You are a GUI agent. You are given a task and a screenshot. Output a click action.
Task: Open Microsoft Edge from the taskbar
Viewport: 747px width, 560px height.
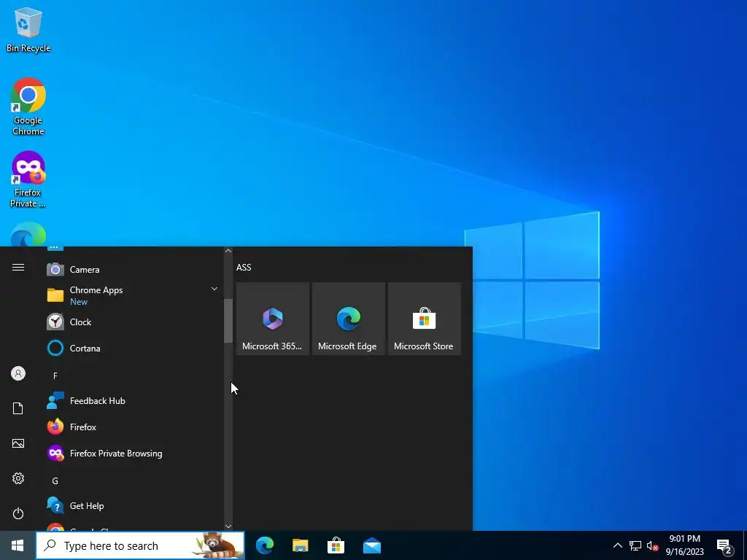265,545
